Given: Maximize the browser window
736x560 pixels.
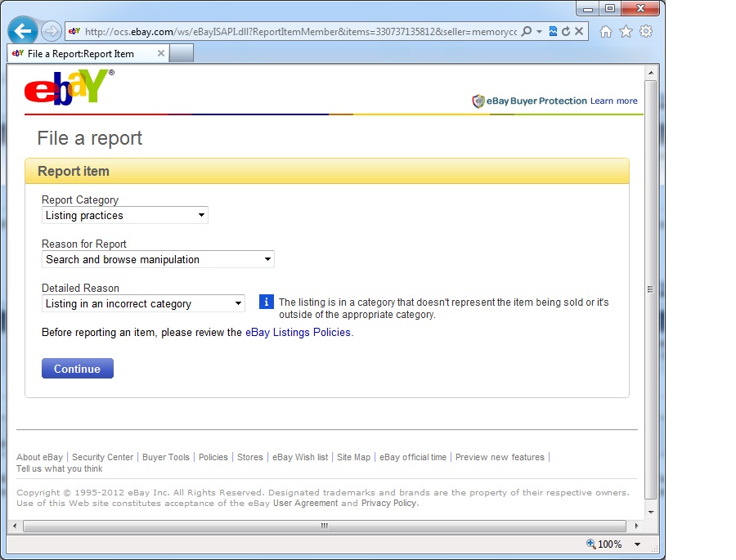Looking at the screenshot, I should pyautogui.click(x=610, y=8).
